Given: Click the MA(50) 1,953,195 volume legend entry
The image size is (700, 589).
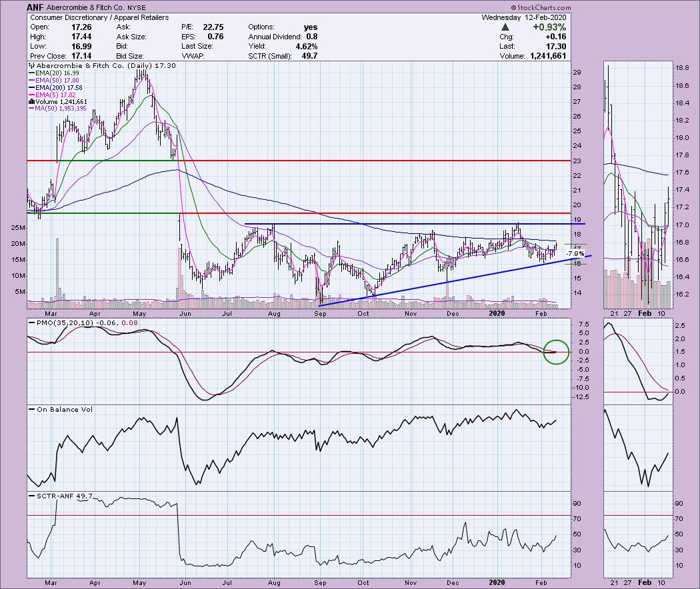Looking at the screenshot, I should [x=57, y=109].
